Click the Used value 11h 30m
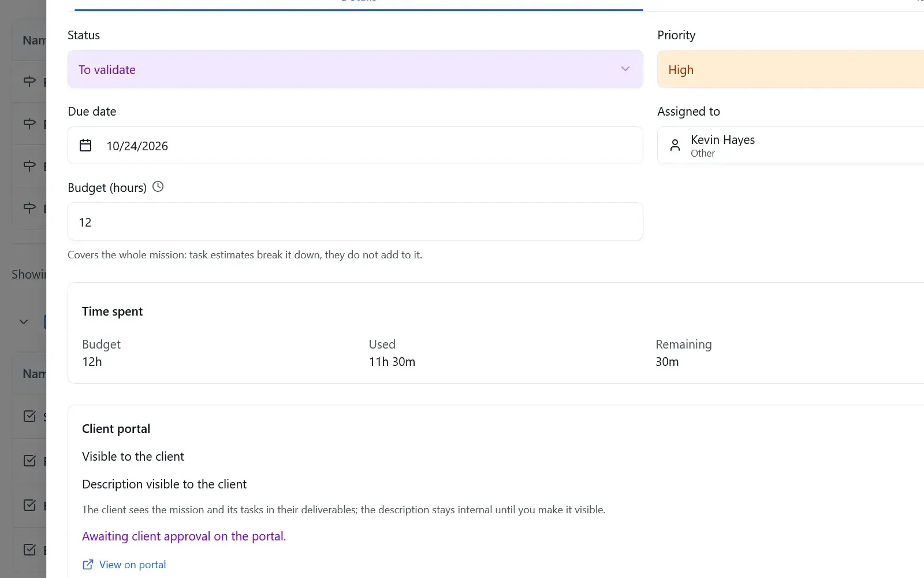 [392, 362]
